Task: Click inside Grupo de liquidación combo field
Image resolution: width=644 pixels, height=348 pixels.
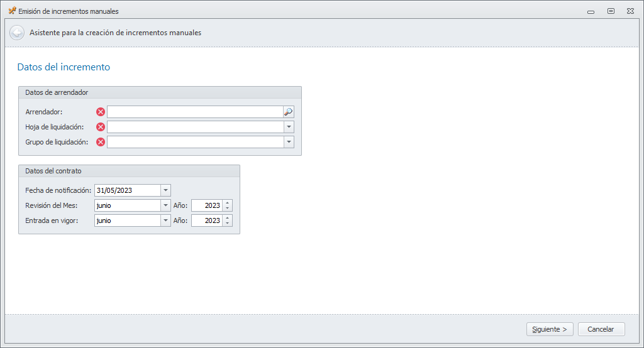Action: click(195, 142)
